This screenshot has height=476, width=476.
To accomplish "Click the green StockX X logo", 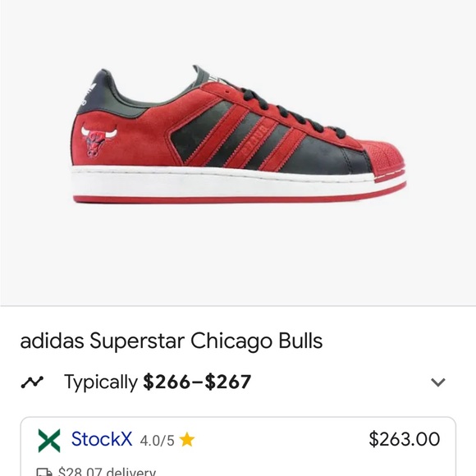I will [49, 440].
